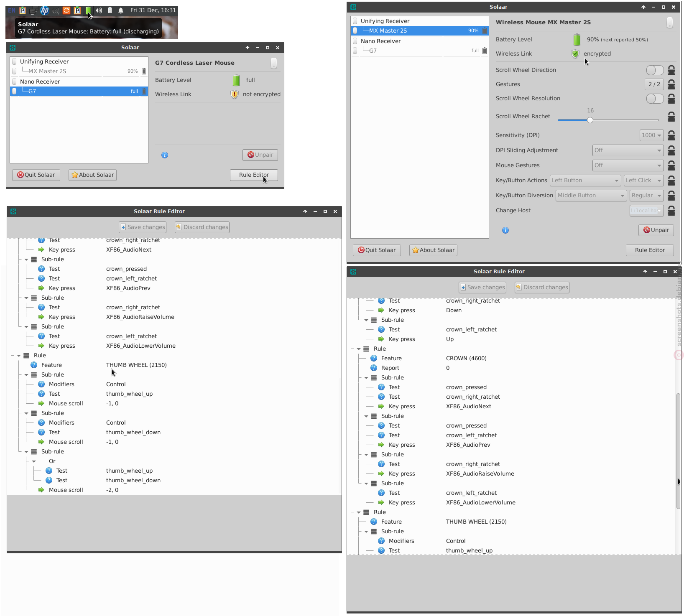Screen dimensions: 684x616
Task: Click the lock icon for Key/Button Diversion
Action: (671, 195)
